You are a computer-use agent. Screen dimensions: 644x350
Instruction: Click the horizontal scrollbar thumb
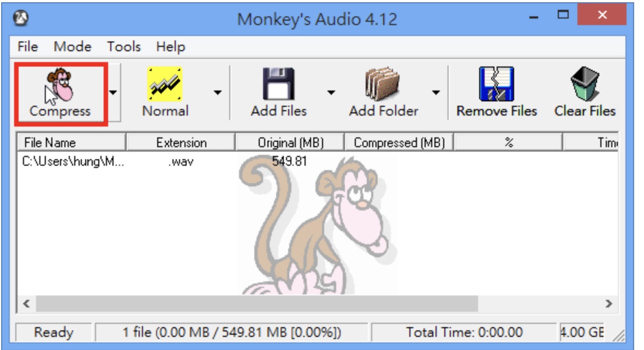(x=257, y=304)
